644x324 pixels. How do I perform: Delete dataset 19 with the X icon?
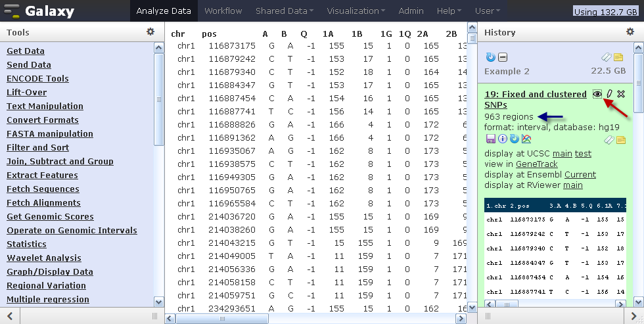[621, 94]
